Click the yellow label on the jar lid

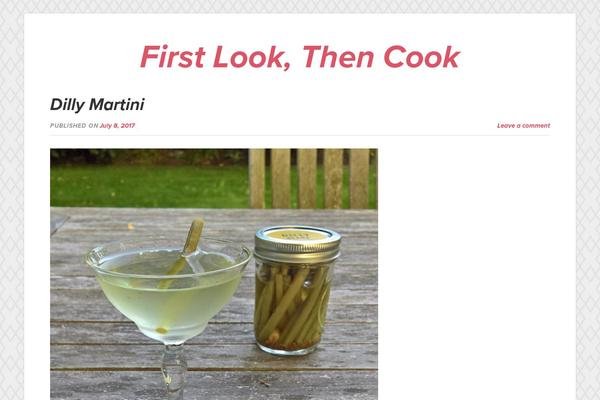click(298, 234)
